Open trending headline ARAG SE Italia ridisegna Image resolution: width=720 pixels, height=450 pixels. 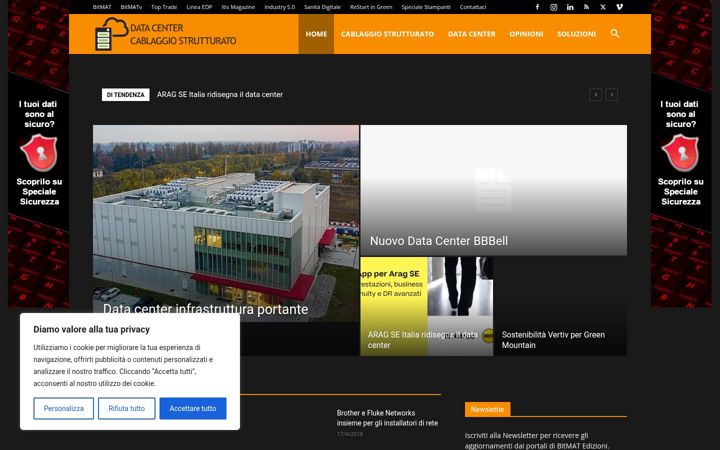[x=220, y=95]
